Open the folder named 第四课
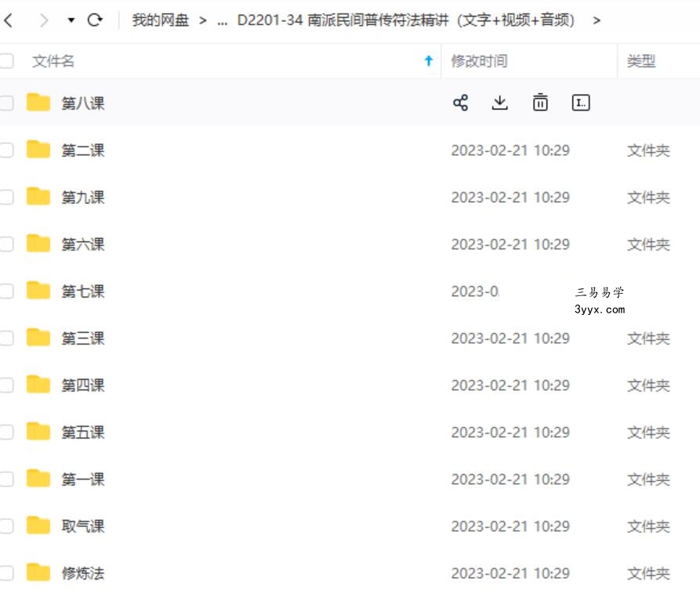The height and width of the screenshot is (600, 700). [83, 385]
